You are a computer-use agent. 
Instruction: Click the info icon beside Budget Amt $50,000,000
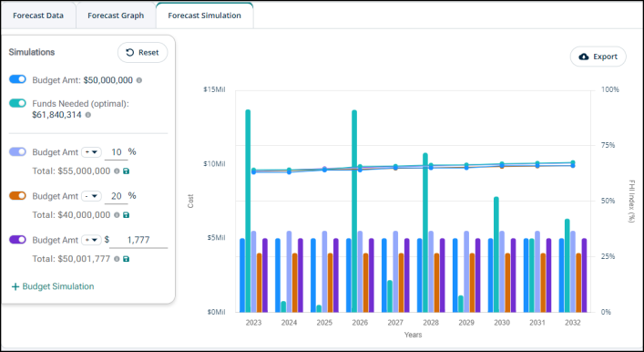[x=139, y=80]
